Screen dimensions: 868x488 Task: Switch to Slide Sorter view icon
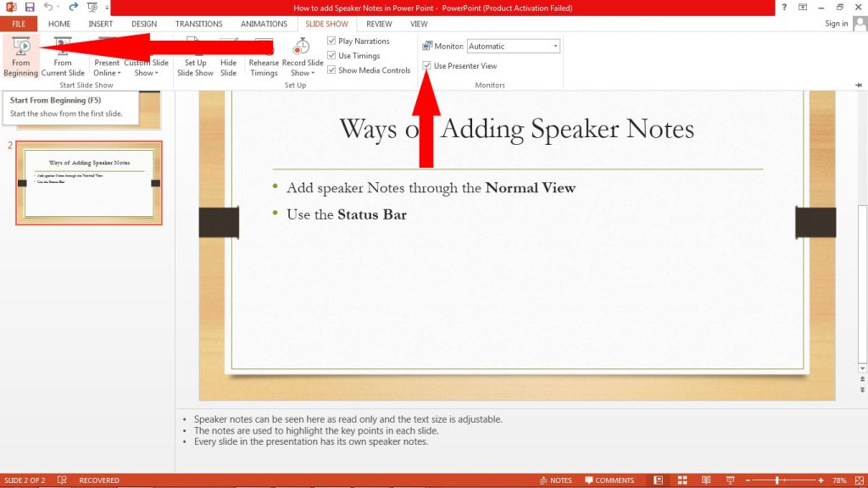tap(682, 480)
